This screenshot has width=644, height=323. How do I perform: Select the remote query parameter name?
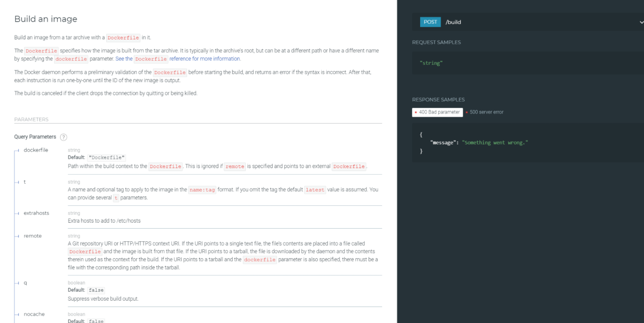click(x=33, y=236)
